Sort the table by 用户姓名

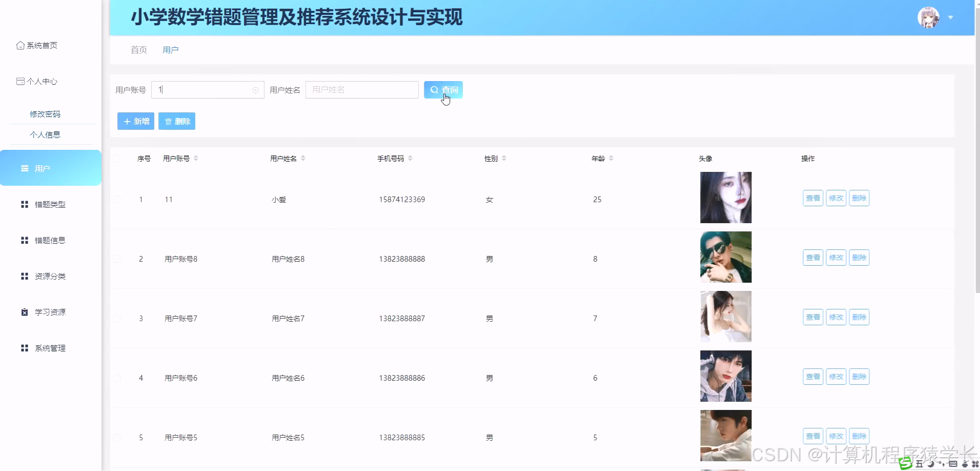(x=303, y=159)
